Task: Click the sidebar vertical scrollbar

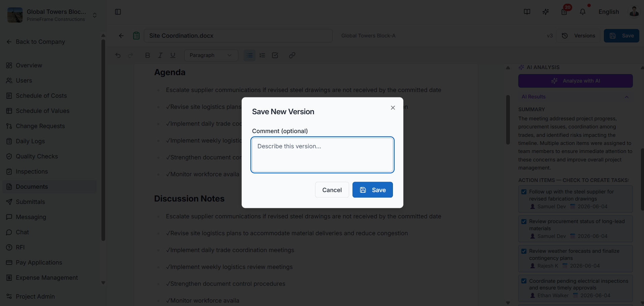Action: tap(103, 140)
